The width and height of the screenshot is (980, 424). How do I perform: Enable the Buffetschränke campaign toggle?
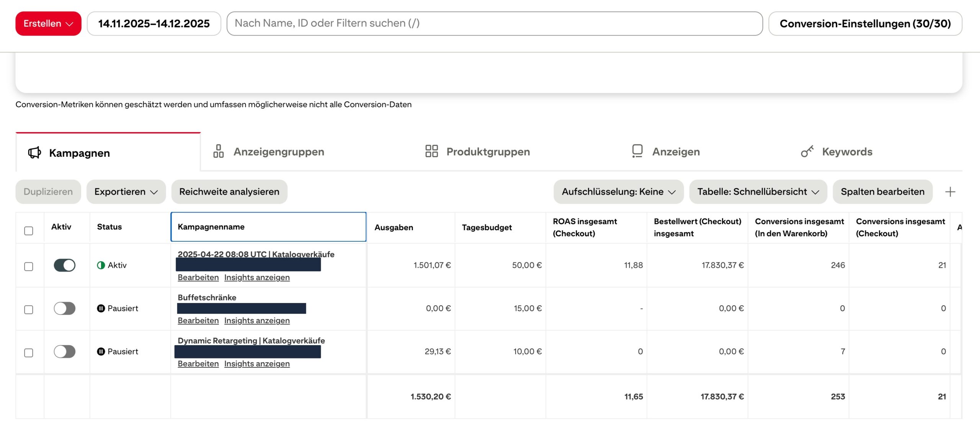pyautogui.click(x=65, y=308)
